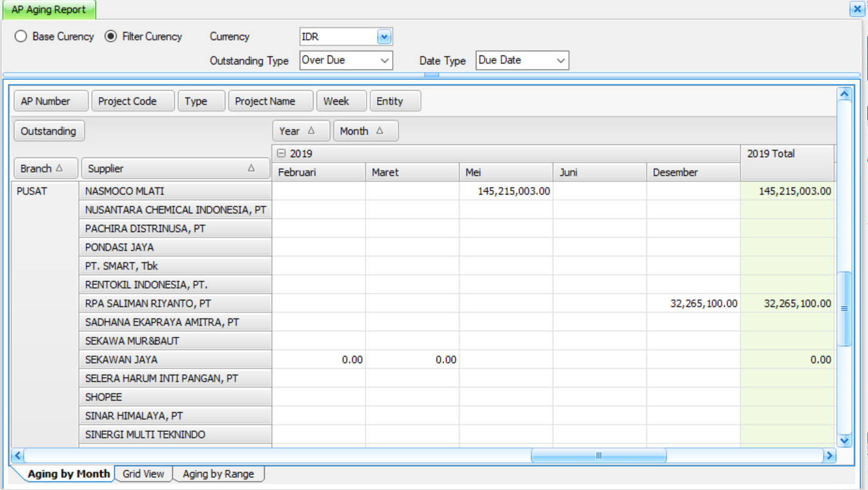Collapse the 2019 year group
The image size is (868, 490).
point(281,154)
